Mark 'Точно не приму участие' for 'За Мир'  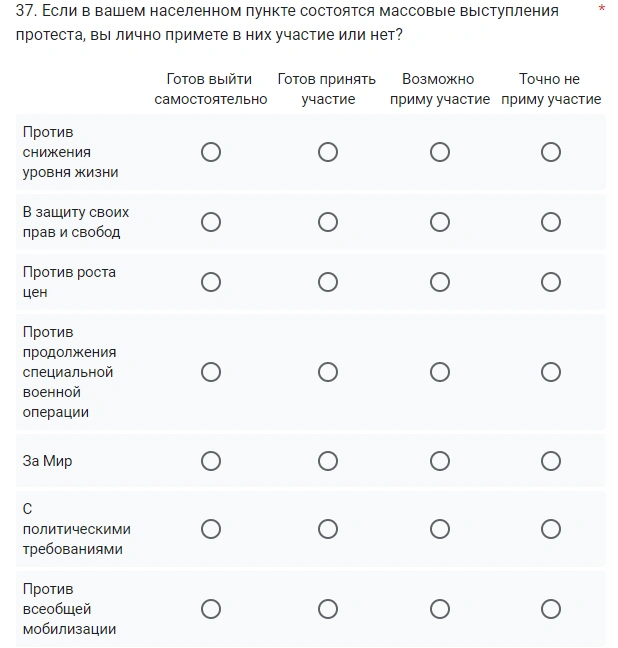(x=551, y=461)
